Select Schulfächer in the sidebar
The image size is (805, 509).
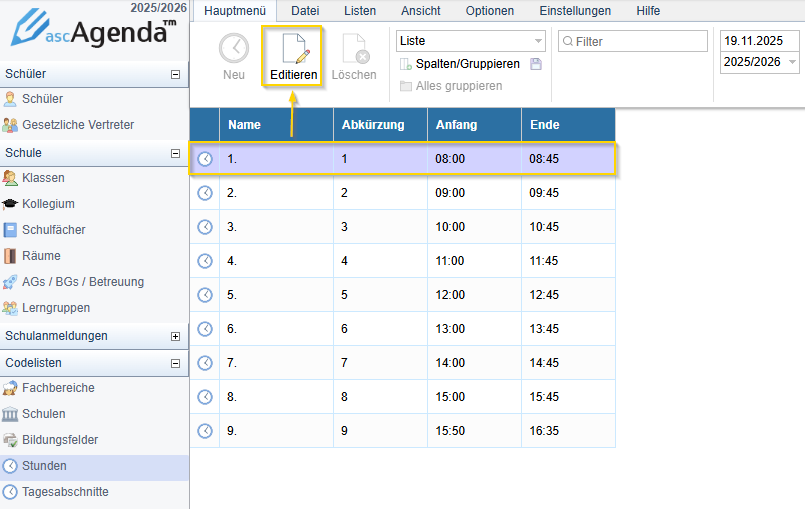click(x=53, y=230)
